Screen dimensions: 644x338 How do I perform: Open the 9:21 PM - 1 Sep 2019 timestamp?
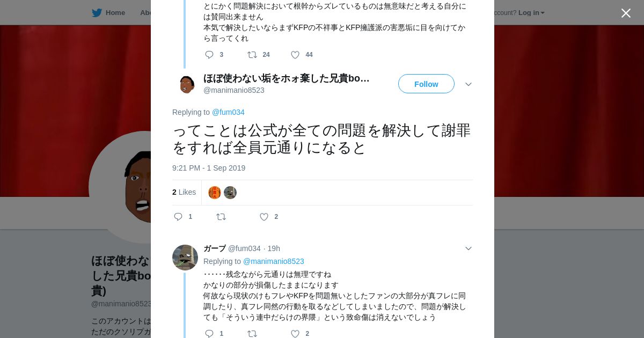coord(209,168)
